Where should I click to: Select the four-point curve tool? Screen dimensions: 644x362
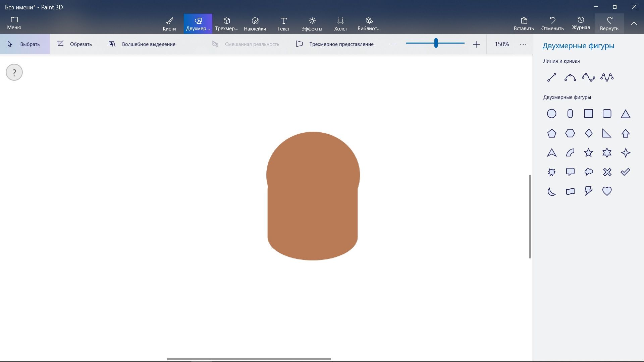[x=588, y=77]
